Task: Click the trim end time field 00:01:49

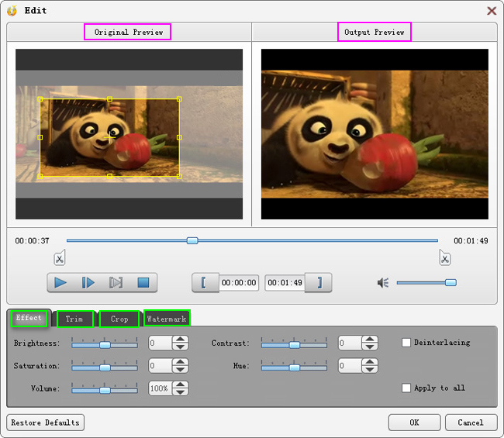Action: [285, 283]
